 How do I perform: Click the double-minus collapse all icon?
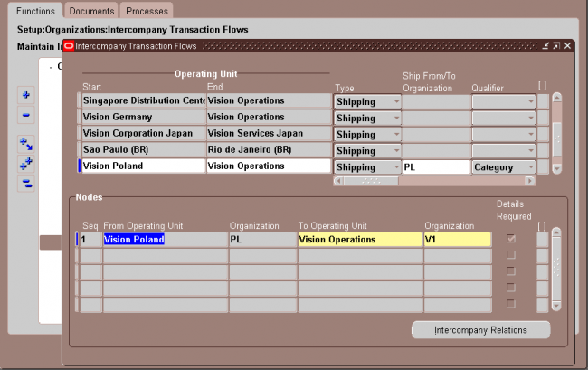[x=26, y=184]
